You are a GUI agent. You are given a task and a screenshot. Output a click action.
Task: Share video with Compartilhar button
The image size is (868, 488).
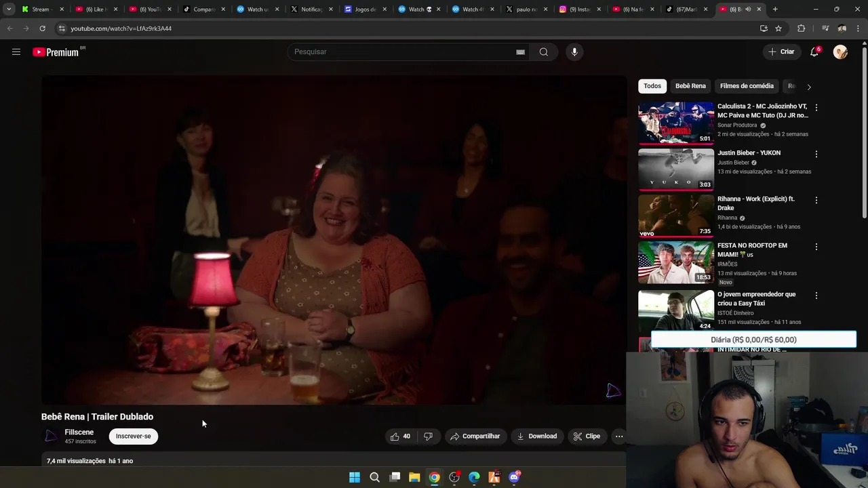point(475,436)
